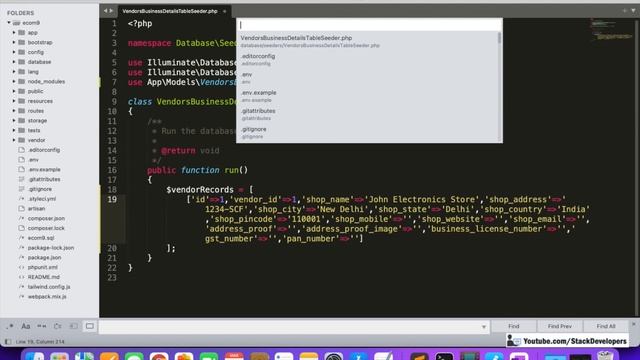Select the tests folder icon
This screenshot has height=360, width=640.
pyautogui.click(x=22, y=130)
